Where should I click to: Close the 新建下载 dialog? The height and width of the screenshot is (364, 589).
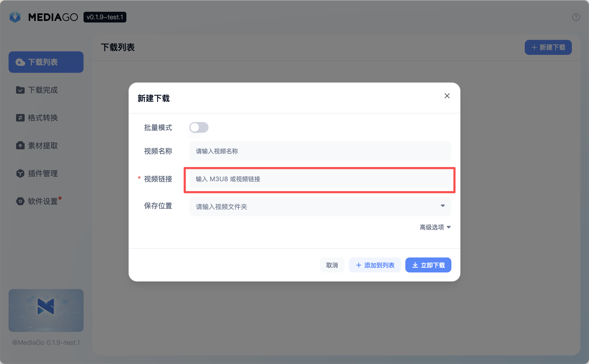click(x=447, y=96)
